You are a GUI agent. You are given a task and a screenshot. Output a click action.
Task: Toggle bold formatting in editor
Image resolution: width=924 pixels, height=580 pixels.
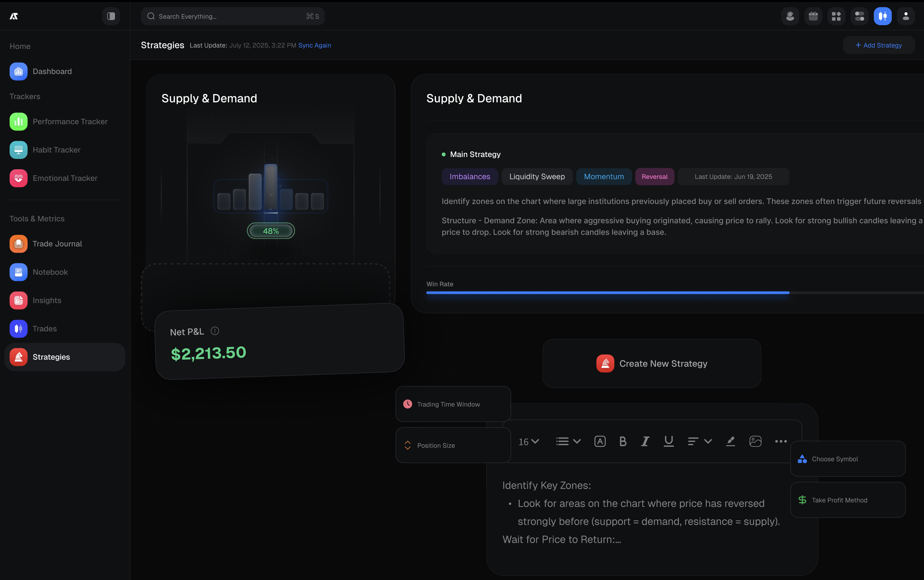click(x=623, y=442)
